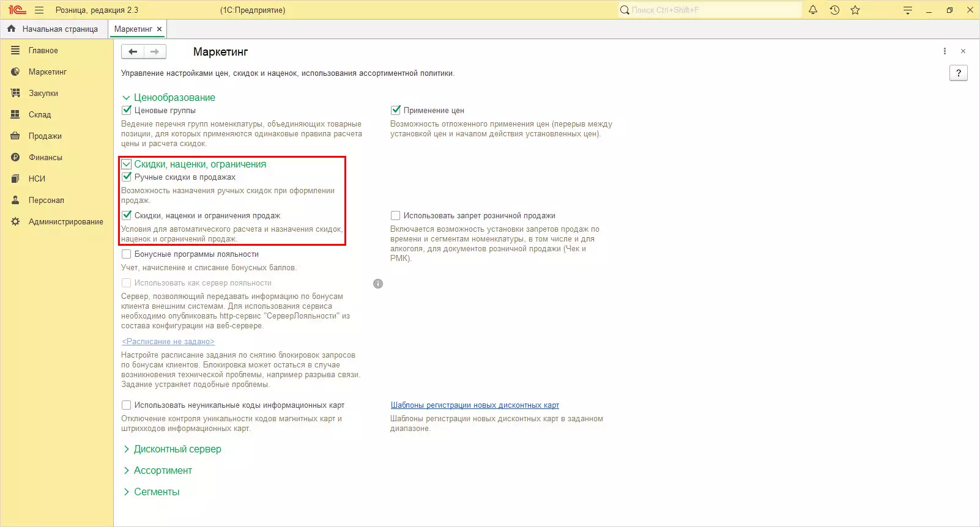Open favorites star icon
This screenshot has height=527, width=980.
(855, 10)
